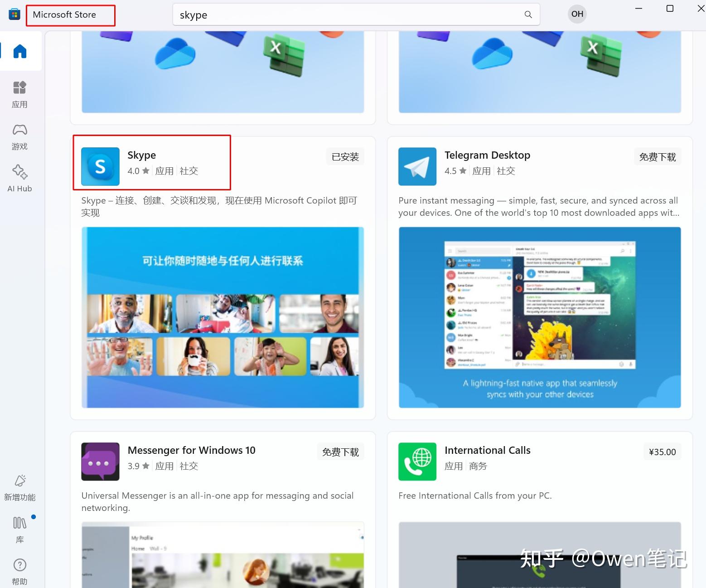Click 'Free International Calls from your PC' text
This screenshot has width=706, height=588.
tap(475, 496)
